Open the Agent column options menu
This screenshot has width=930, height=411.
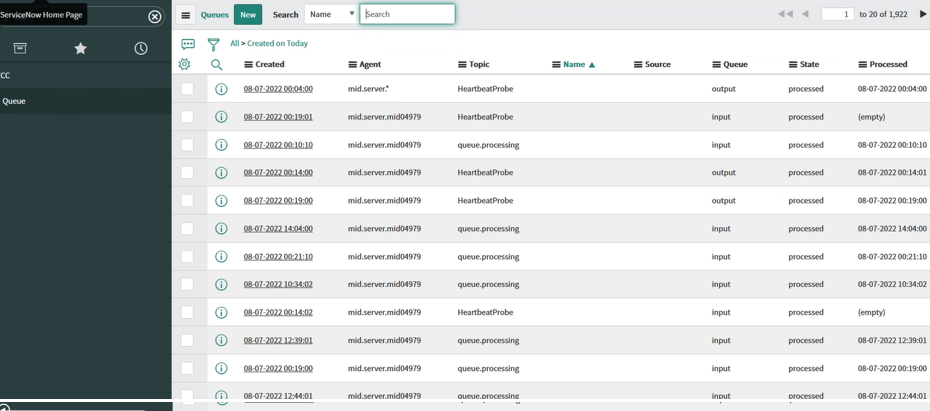352,64
